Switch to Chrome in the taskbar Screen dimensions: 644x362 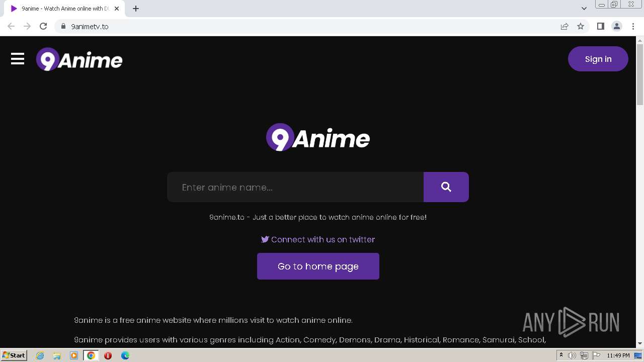(x=91, y=355)
